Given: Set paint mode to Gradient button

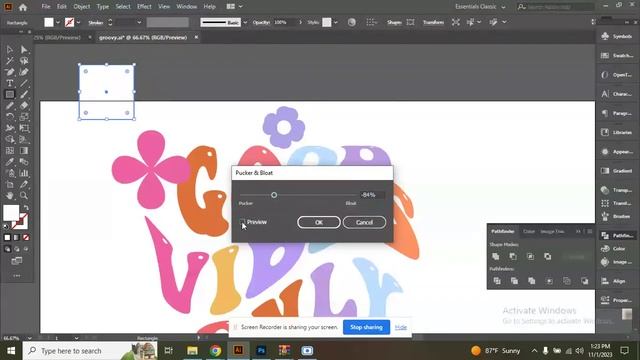Looking at the screenshot, I should 17,238.
